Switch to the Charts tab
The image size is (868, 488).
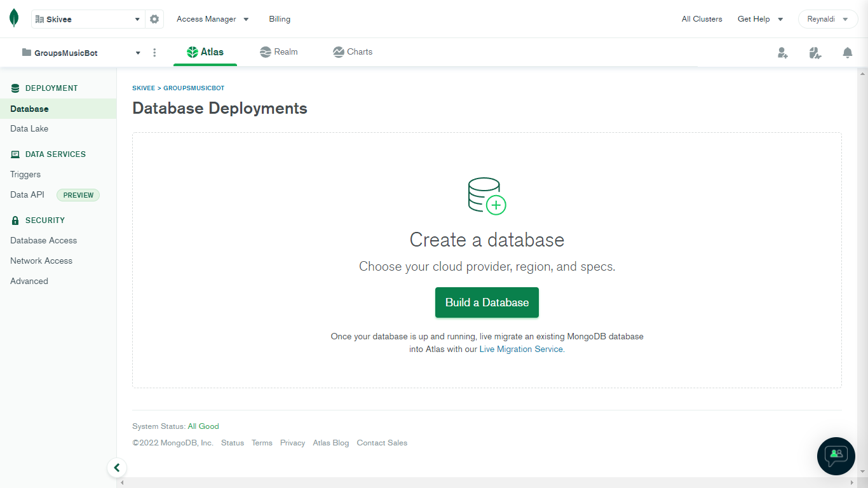point(353,52)
